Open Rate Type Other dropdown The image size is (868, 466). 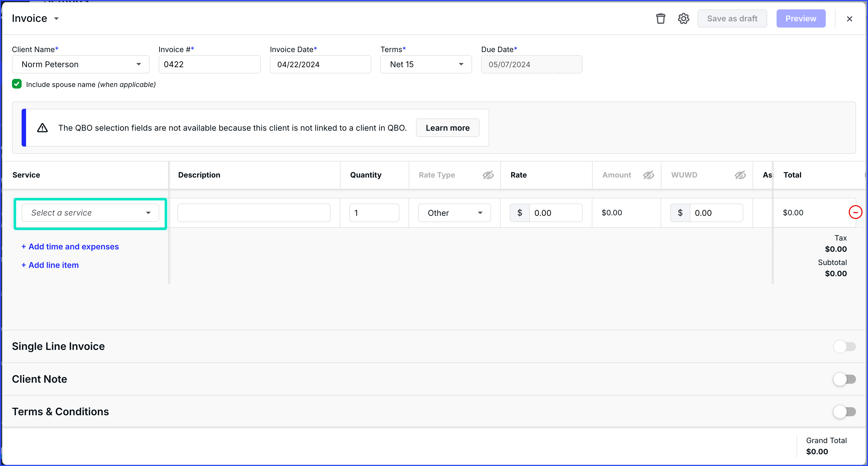454,213
